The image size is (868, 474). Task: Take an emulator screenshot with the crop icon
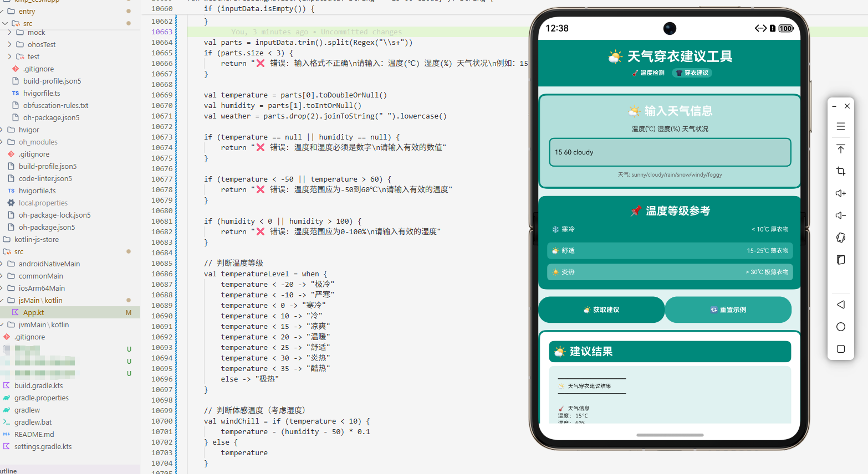(x=841, y=171)
